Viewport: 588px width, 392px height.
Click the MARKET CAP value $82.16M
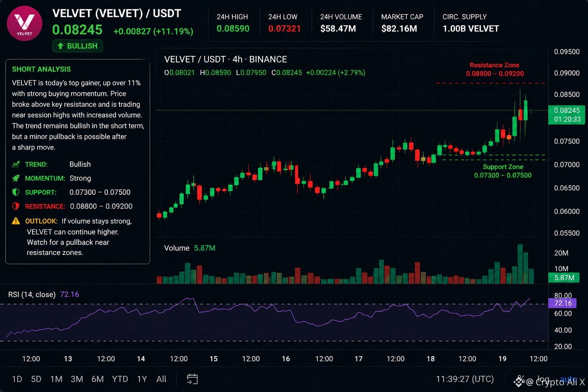pyautogui.click(x=399, y=29)
